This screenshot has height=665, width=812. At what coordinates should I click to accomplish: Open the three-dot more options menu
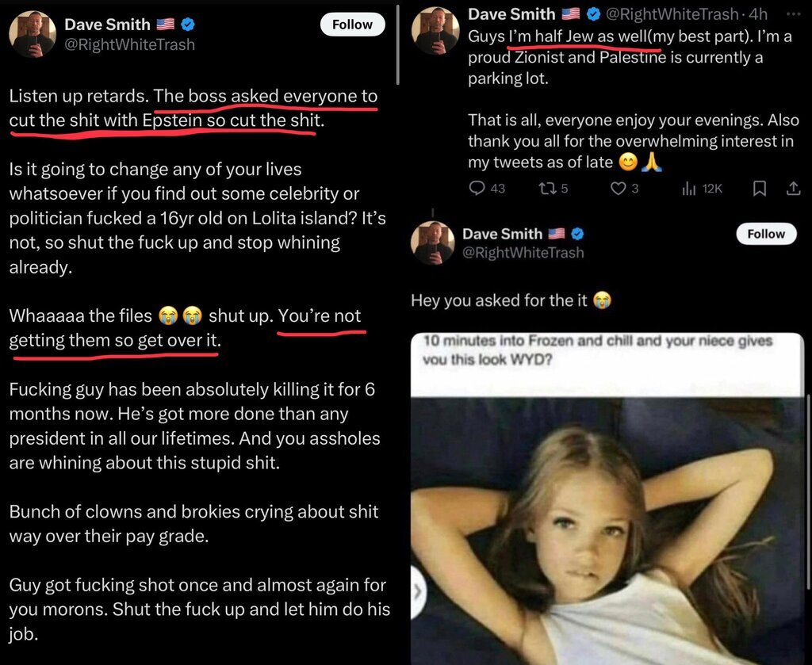[793, 14]
